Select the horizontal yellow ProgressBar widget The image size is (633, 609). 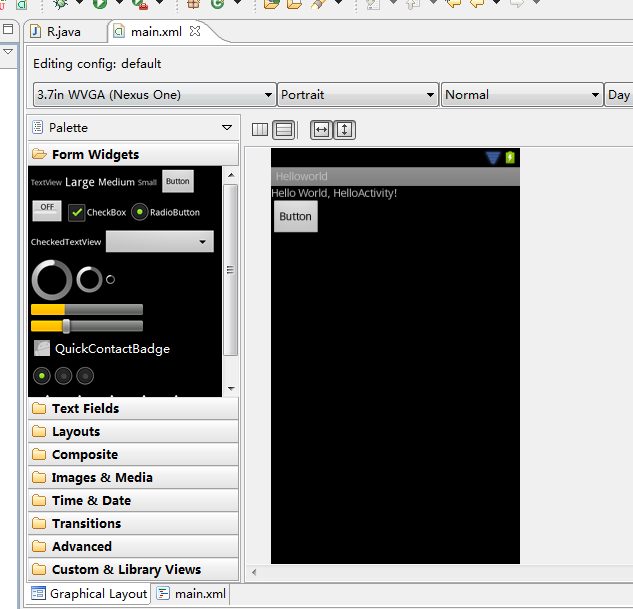coord(87,310)
